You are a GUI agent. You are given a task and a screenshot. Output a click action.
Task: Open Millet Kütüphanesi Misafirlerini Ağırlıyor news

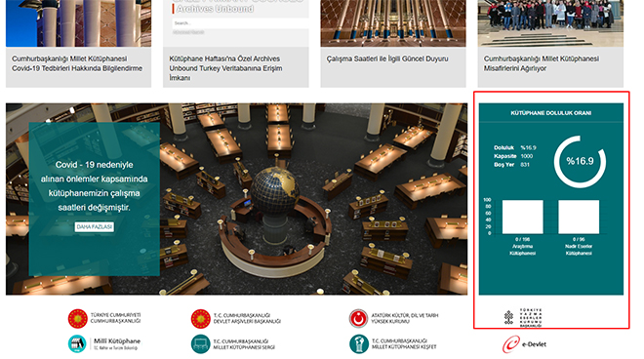tap(542, 63)
